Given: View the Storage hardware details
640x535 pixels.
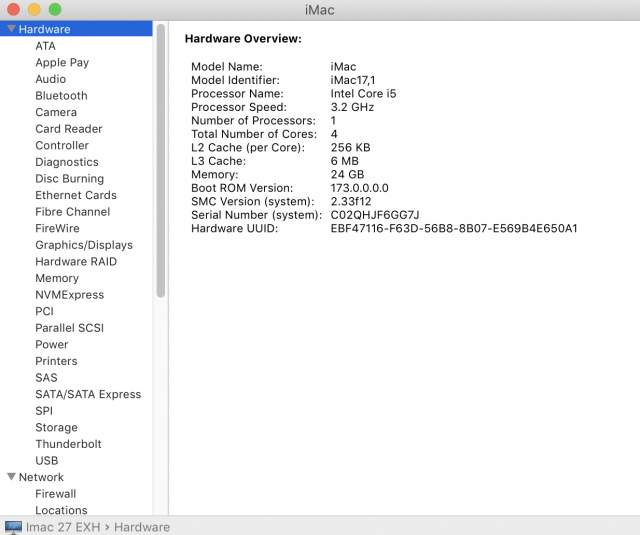Looking at the screenshot, I should point(56,427).
